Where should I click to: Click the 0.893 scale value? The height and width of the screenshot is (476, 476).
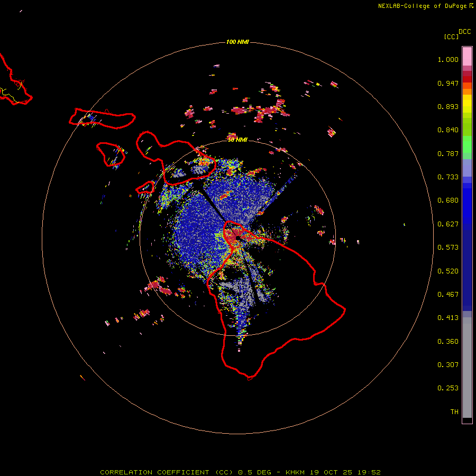pyautogui.click(x=448, y=106)
